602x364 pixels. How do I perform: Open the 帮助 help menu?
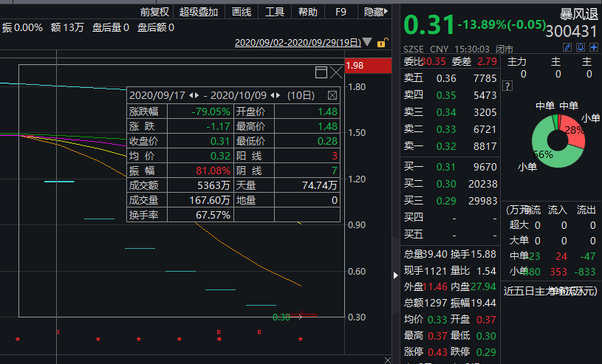pyautogui.click(x=308, y=12)
